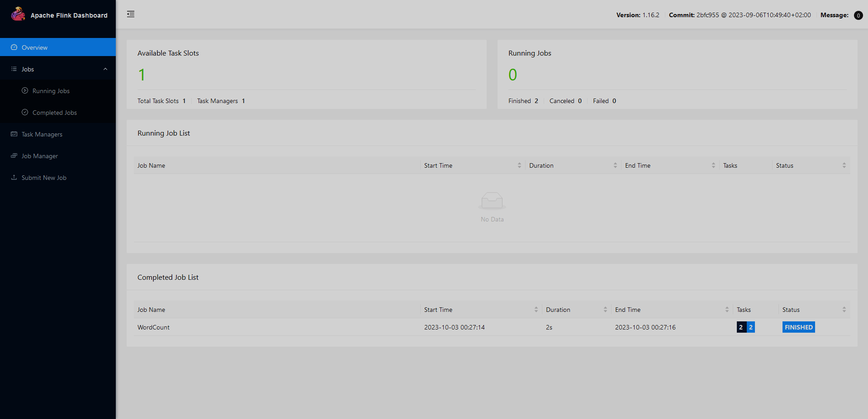Click the Job Name header in Completed Job List
This screenshot has height=419, width=868.
tap(151, 310)
